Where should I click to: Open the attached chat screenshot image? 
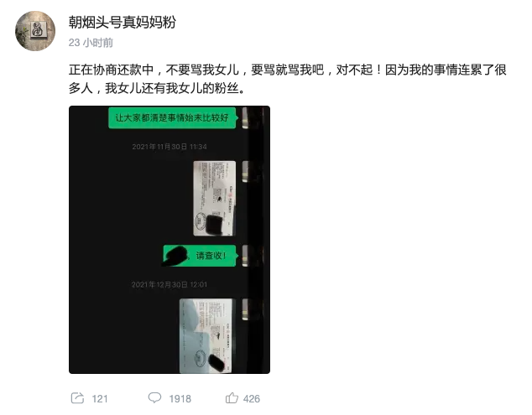click(170, 240)
